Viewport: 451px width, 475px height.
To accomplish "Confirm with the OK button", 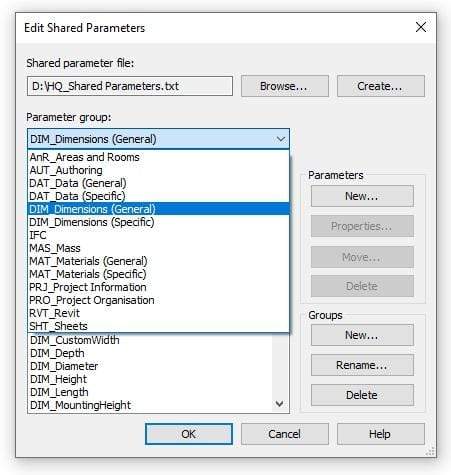I will click(x=189, y=434).
